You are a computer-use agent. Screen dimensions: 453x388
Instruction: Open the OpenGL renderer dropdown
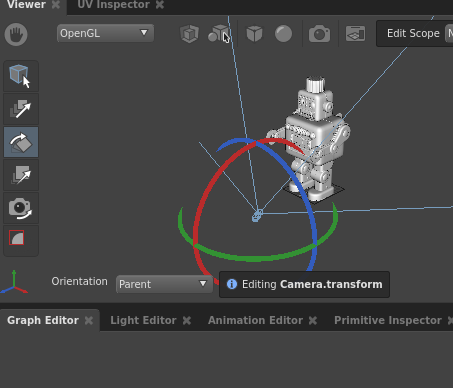click(x=105, y=33)
